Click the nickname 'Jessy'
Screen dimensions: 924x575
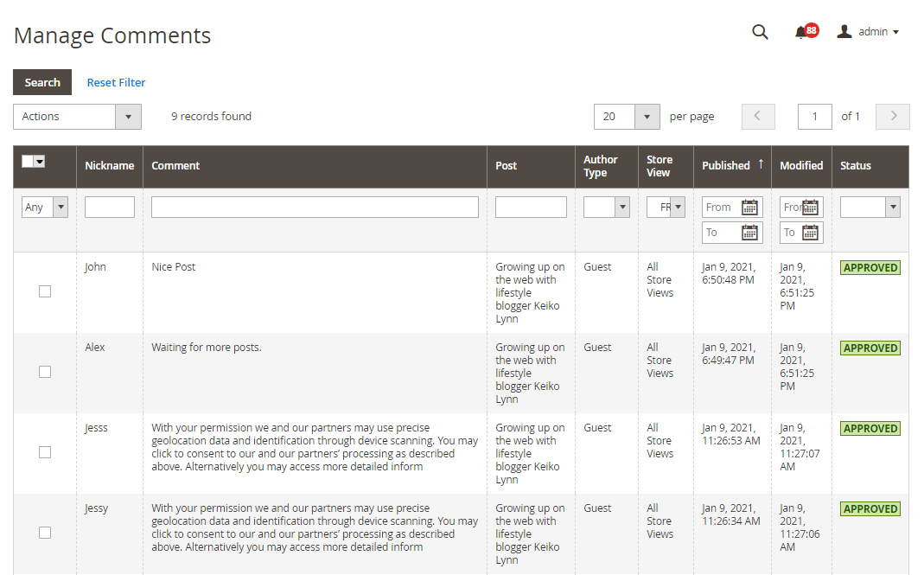(x=97, y=508)
